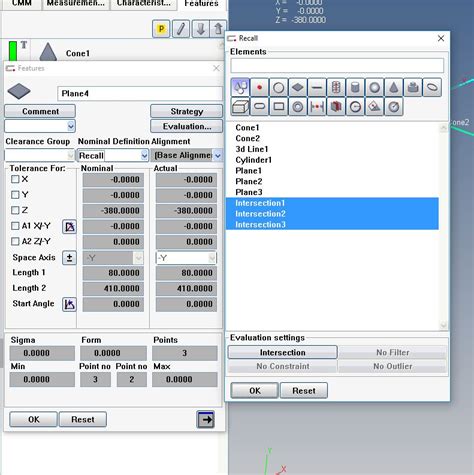Filter Recall list by Point (red dot) icon
Image resolution: width=474 pixels, height=475 pixels.
[259, 88]
